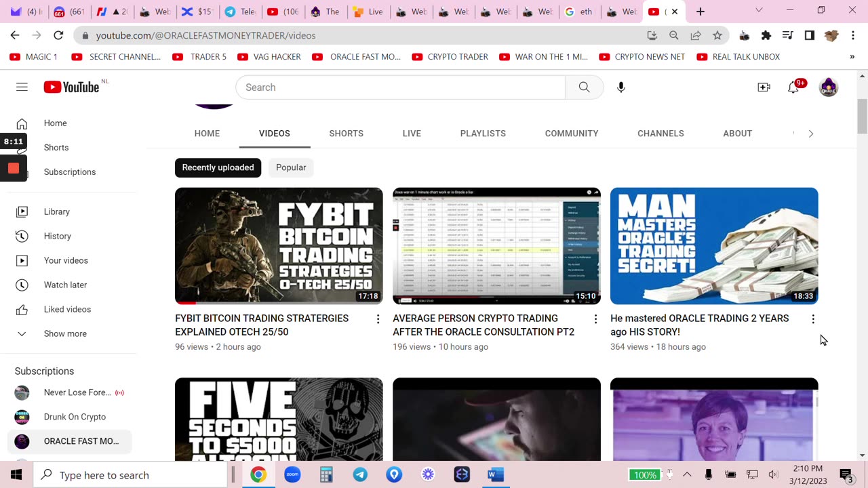Open FIVE SECONDS TO $5000 thumbnail

click(x=279, y=420)
